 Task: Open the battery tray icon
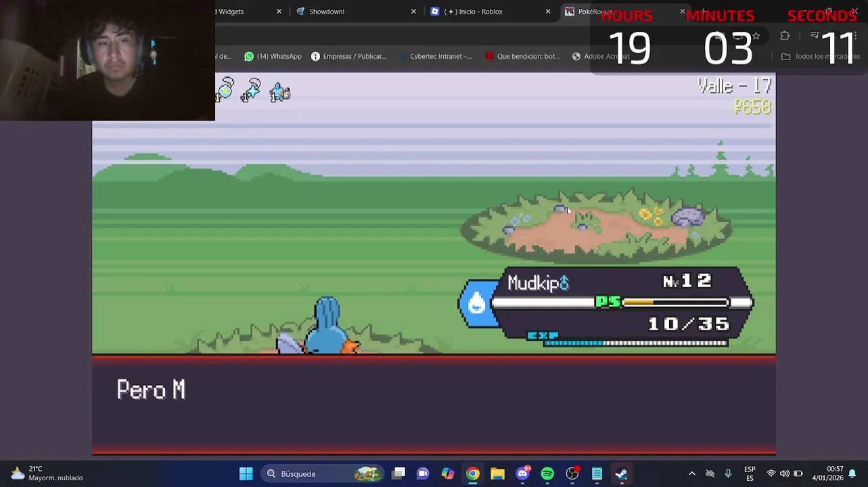coord(798,473)
